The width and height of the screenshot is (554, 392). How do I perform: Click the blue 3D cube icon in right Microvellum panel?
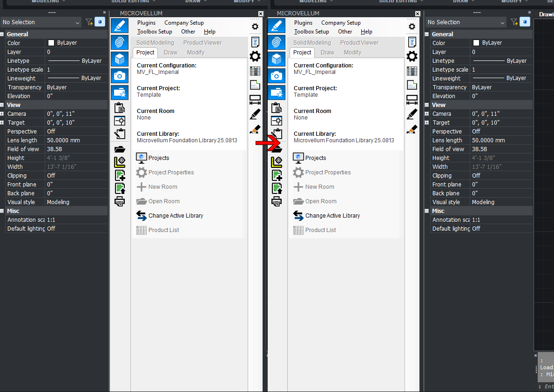pos(277,59)
